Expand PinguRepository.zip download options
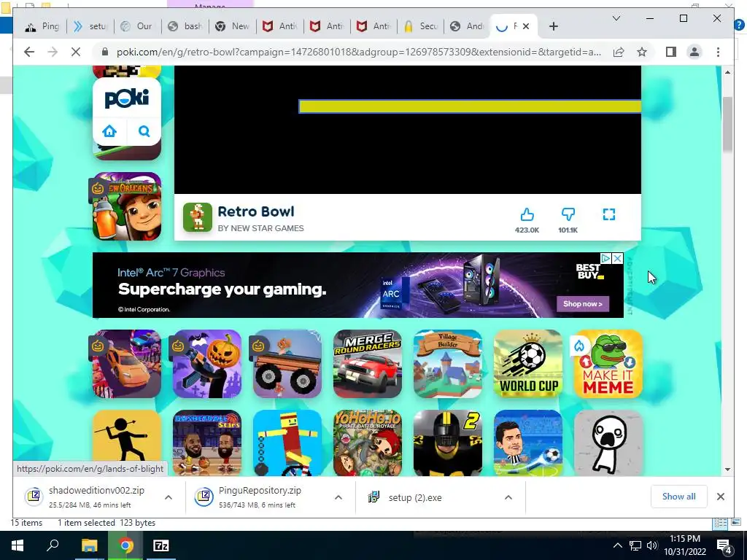 tap(338, 497)
